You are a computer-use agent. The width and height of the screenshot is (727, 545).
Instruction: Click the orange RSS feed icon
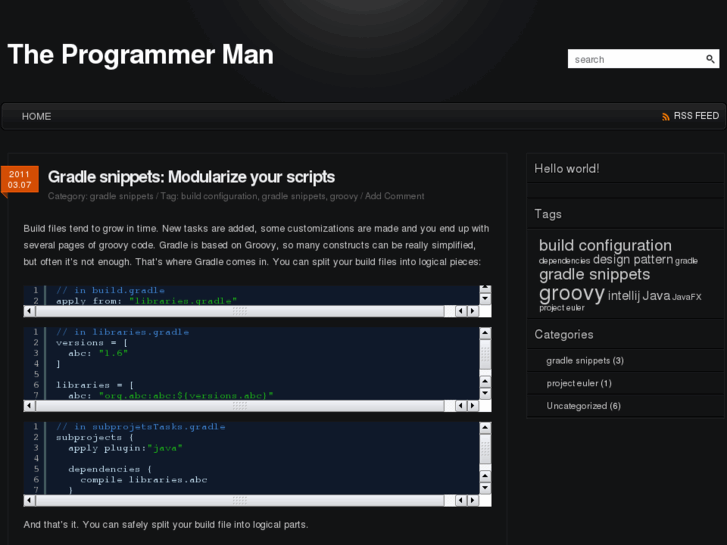(666, 116)
